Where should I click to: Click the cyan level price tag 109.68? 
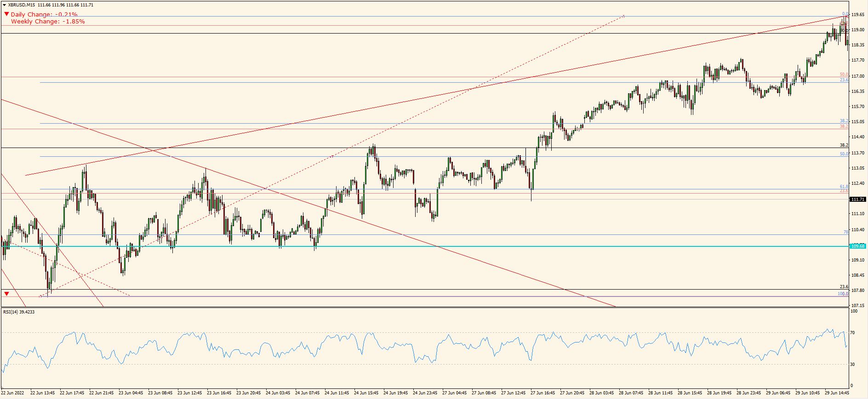(x=858, y=246)
